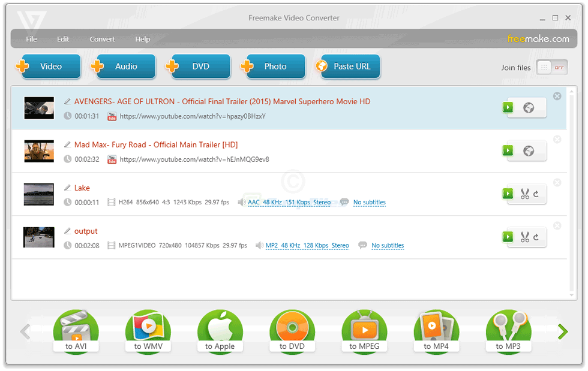Open the Convert menu
588x371 pixels.
pyautogui.click(x=102, y=39)
